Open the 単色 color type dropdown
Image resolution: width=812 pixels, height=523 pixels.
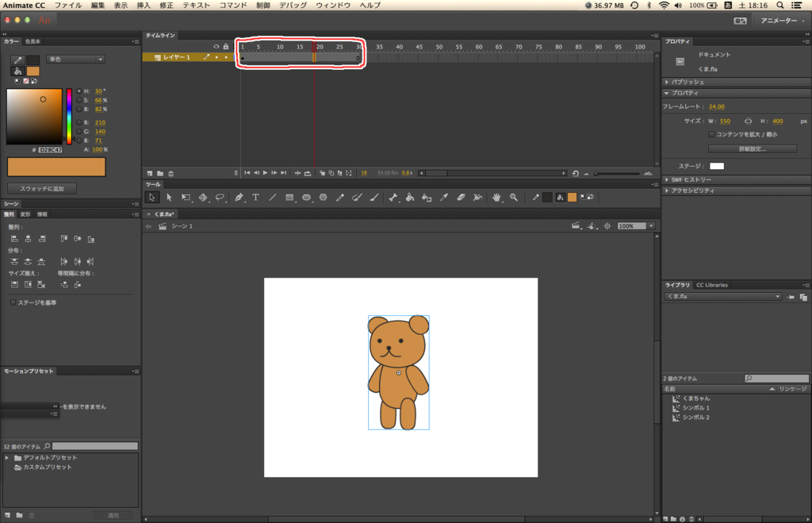pos(75,59)
